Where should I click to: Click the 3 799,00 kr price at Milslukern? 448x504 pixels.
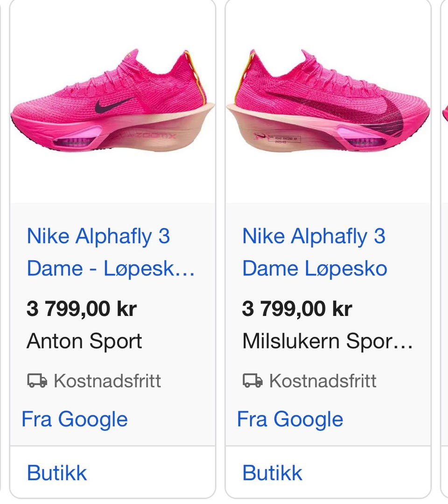coord(297,309)
